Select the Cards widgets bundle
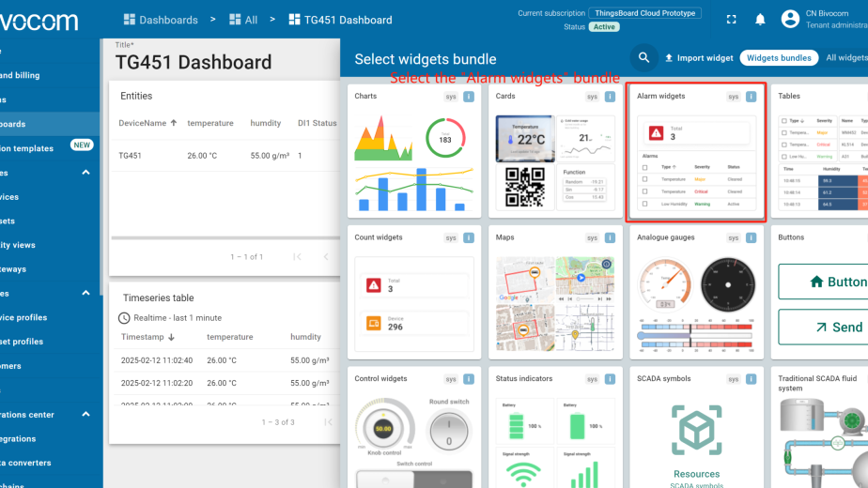The width and height of the screenshot is (868, 488). pyautogui.click(x=555, y=150)
